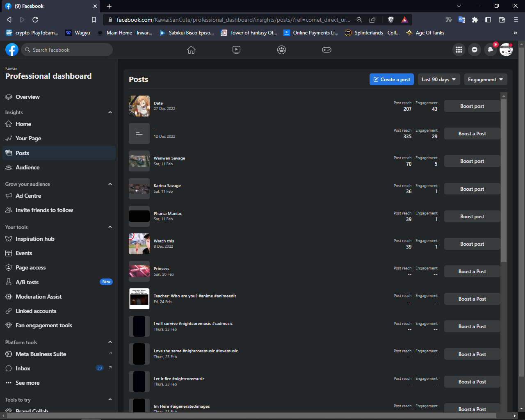Viewport: 525px width, 420px height.
Task: Open the notifications bell icon
Action: (x=490, y=50)
